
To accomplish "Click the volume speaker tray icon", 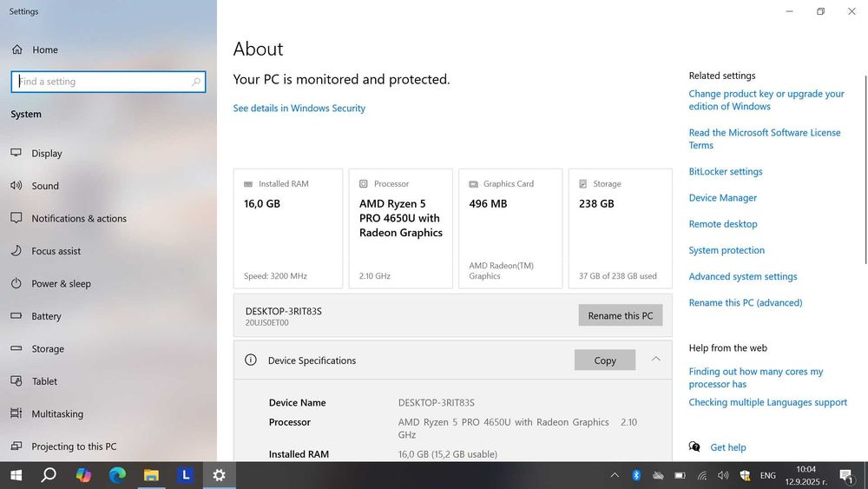I will pos(723,475).
